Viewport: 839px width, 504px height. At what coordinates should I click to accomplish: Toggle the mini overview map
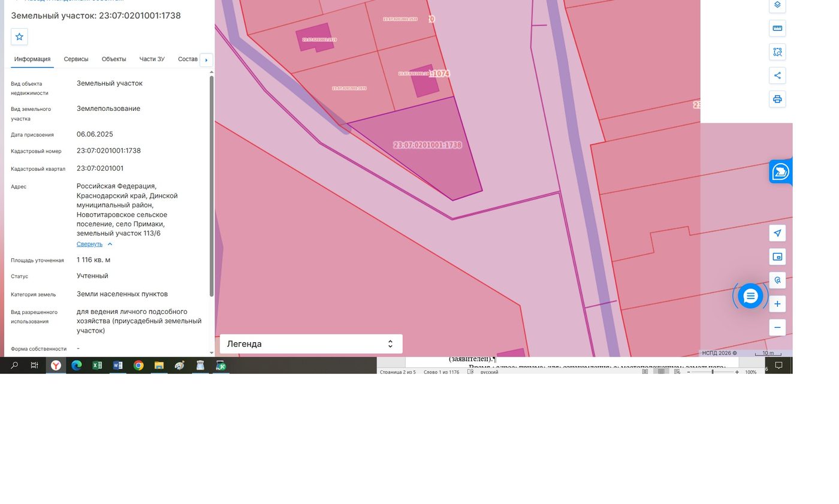pos(777,256)
